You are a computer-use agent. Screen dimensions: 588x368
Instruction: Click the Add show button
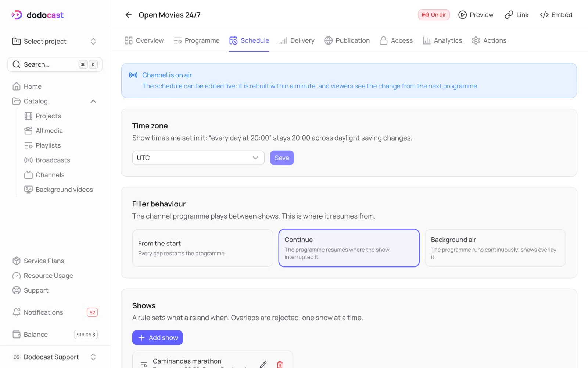pos(157,337)
